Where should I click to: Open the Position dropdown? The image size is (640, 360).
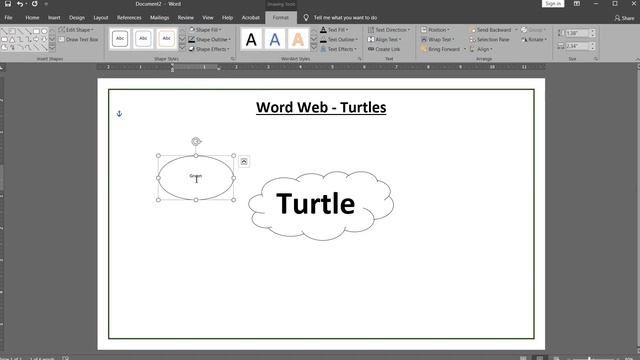pos(435,30)
